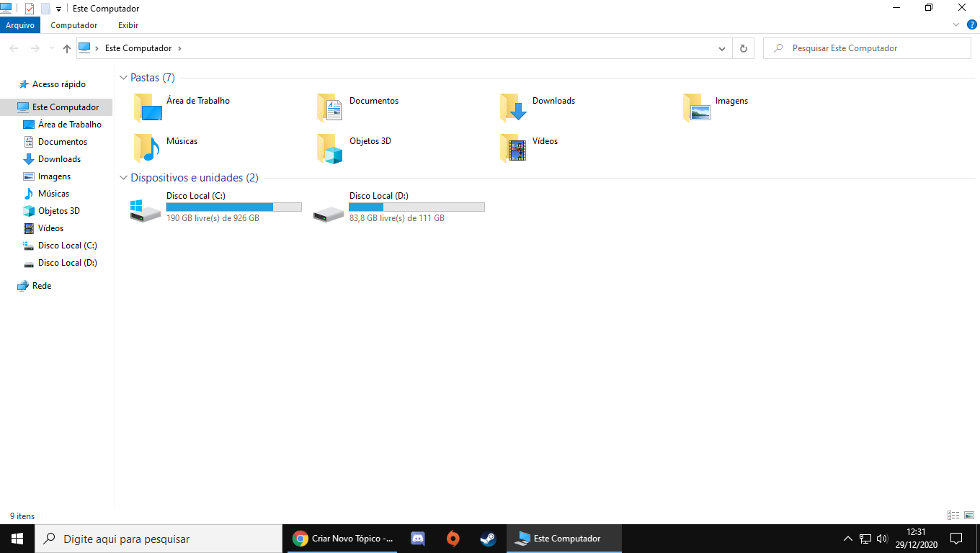Open the Computador ribbon tab
Screen dimensions: 980x553
point(74,25)
